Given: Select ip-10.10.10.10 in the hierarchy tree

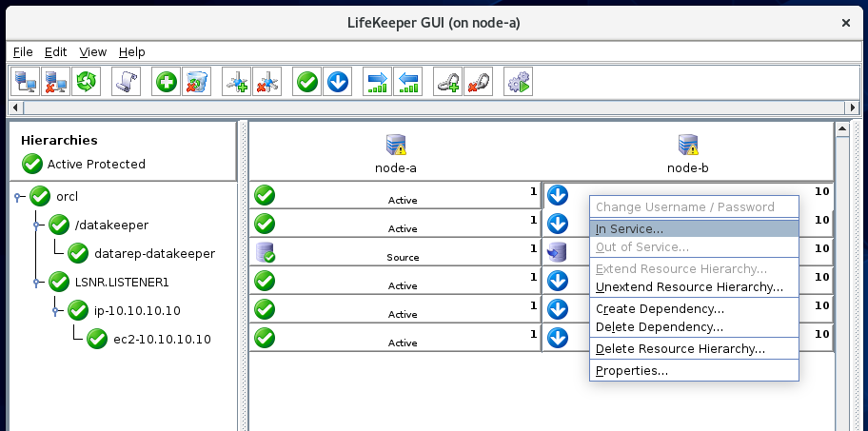Looking at the screenshot, I should (x=137, y=311).
